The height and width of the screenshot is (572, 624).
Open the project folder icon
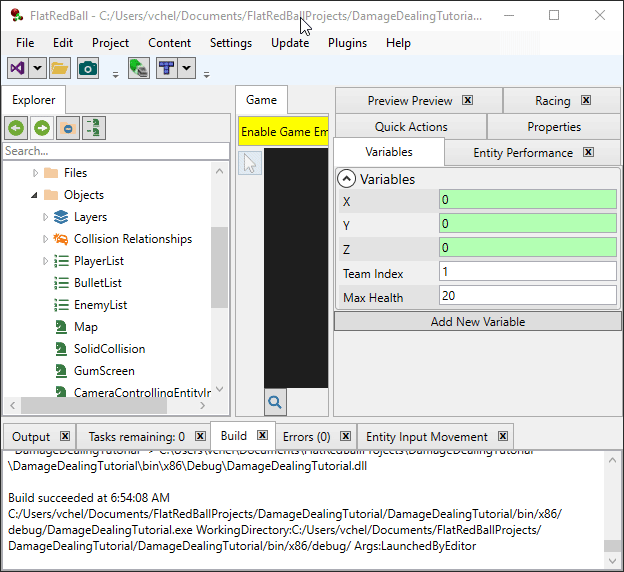[60, 68]
